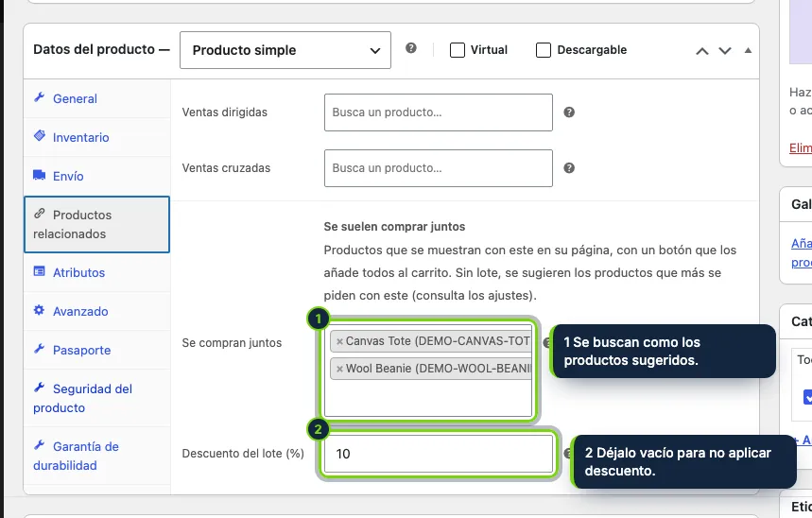This screenshot has width=812, height=518.
Task: Select the Productos relacionados tab
Action: click(96, 224)
